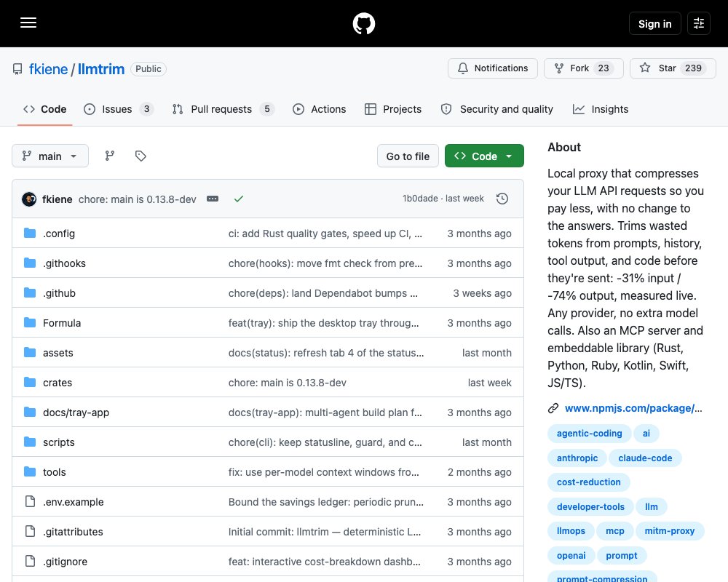728x582 pixels.
Task: Expand commit details ellipsis button
Action: 213,199
